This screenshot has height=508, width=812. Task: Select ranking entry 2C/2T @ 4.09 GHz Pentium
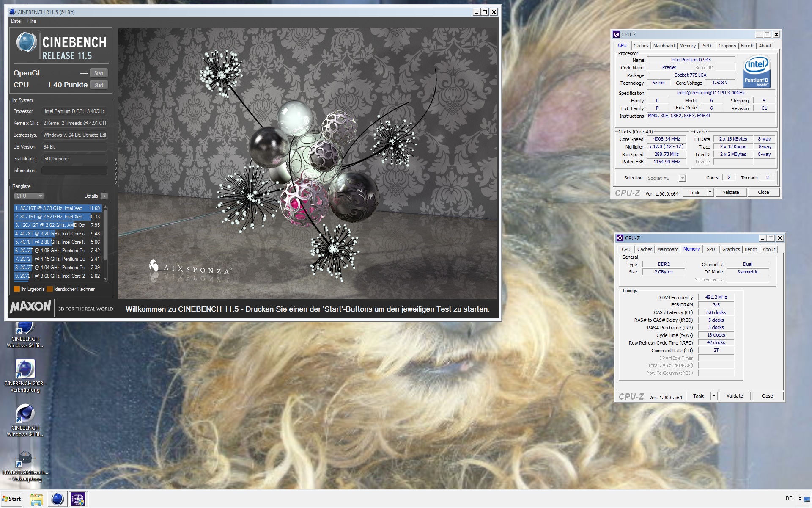(58, 251)
